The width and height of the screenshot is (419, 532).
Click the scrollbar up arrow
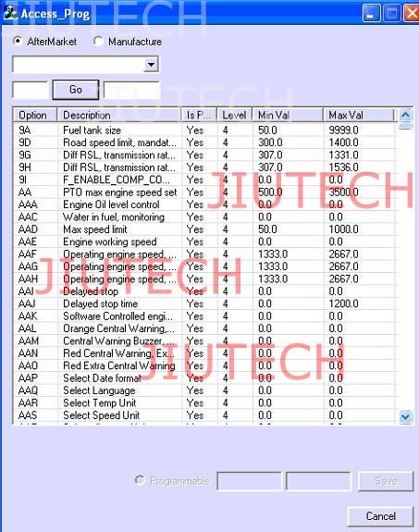click(406, 115)
